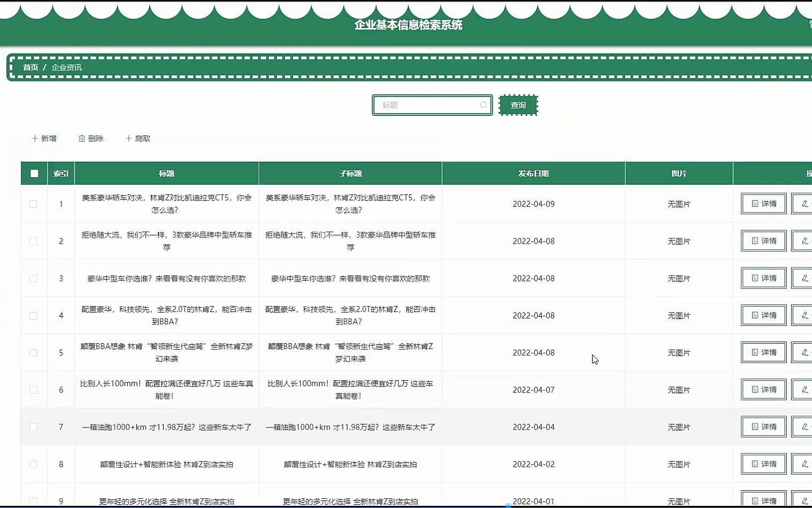Click the edit pencil icon in row 3
812x508 pixels.
[x=804, y=278]
